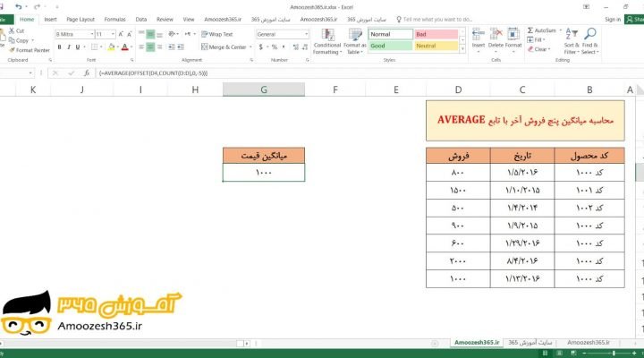The height and width of the screenshot is (358, 644).
Task: Activate the Format Painter brush
Action: click(12, 50)
